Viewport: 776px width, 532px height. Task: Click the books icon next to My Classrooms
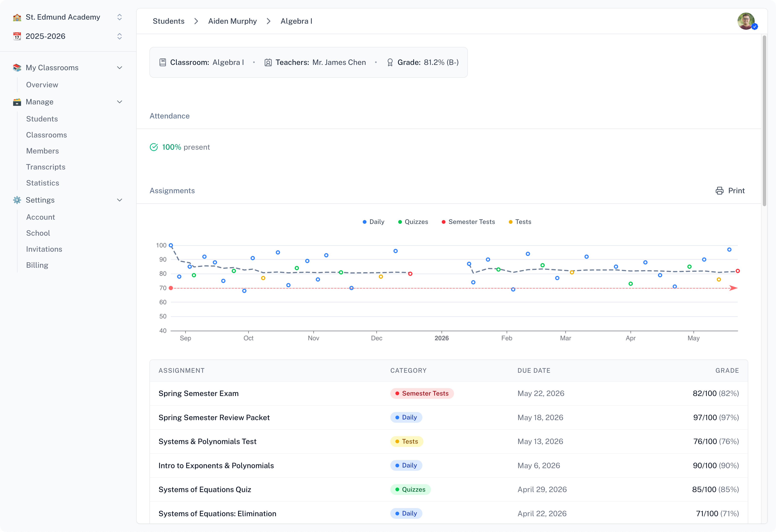(x=17, y=67)
